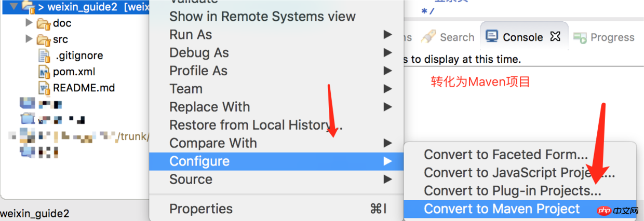Switch to the Progress tab
The height and width of the screenshot is (221, 644).
pyautogui.click(x=612, y=37)
